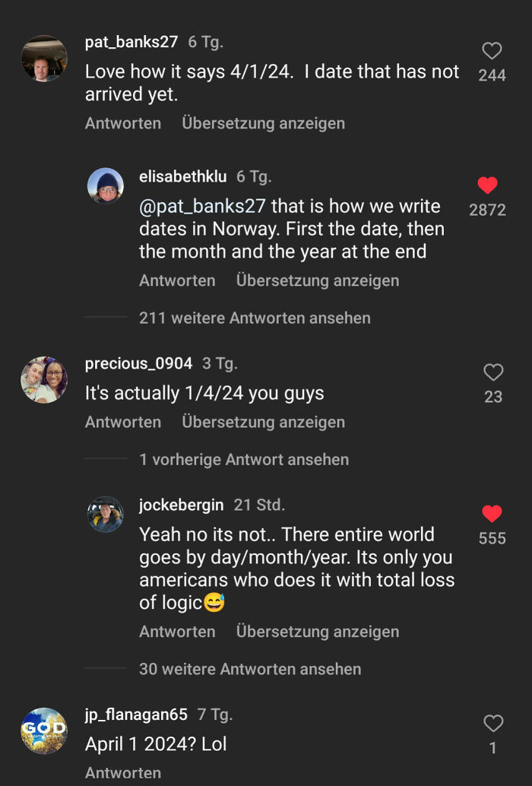Reply via 'Antworten' under elisabethklu's comment
This screenshot has width=532, height=786.
point(176,280)
